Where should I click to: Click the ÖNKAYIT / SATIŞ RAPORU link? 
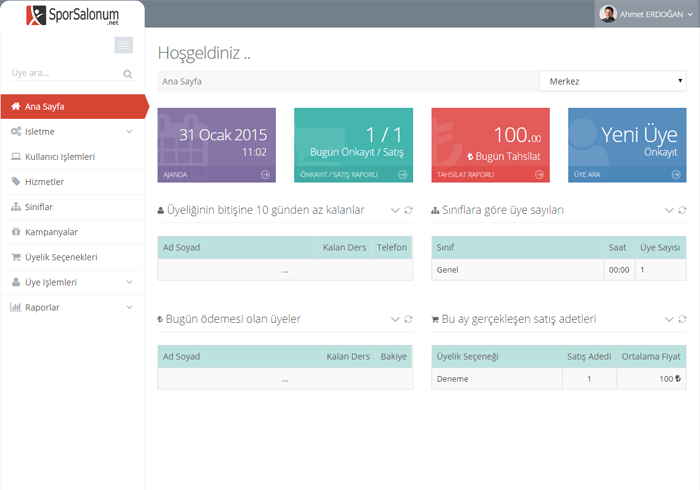338,174
